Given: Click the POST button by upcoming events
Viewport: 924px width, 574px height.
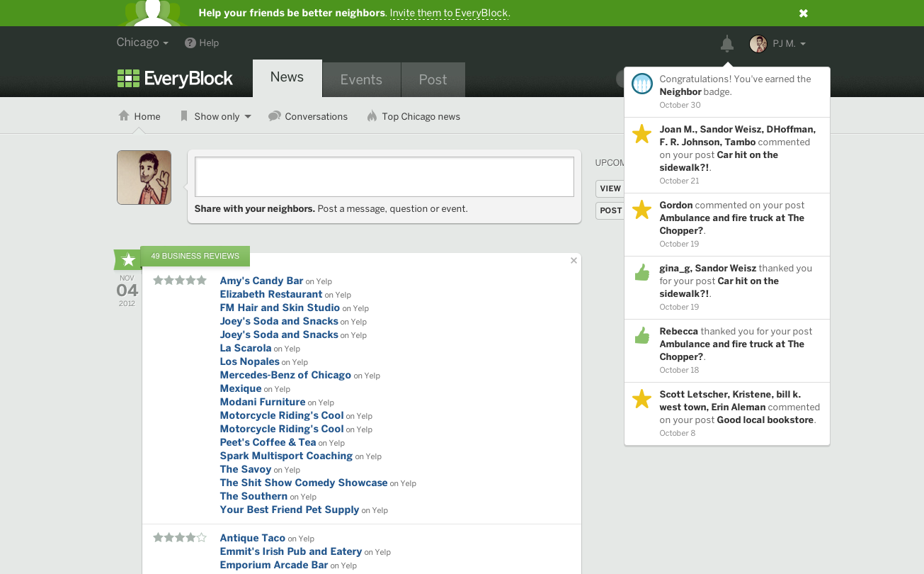Looking at the screenshot, I should 610,210.
